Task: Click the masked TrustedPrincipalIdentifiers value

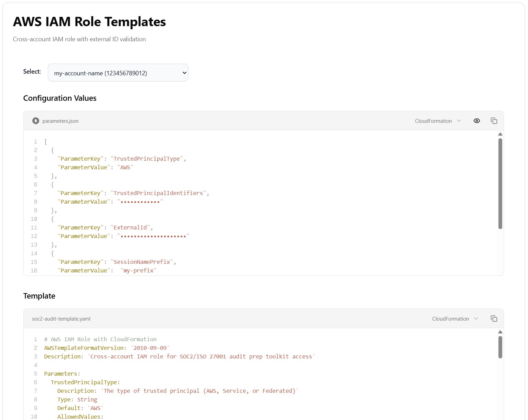Action: (140, 202)
